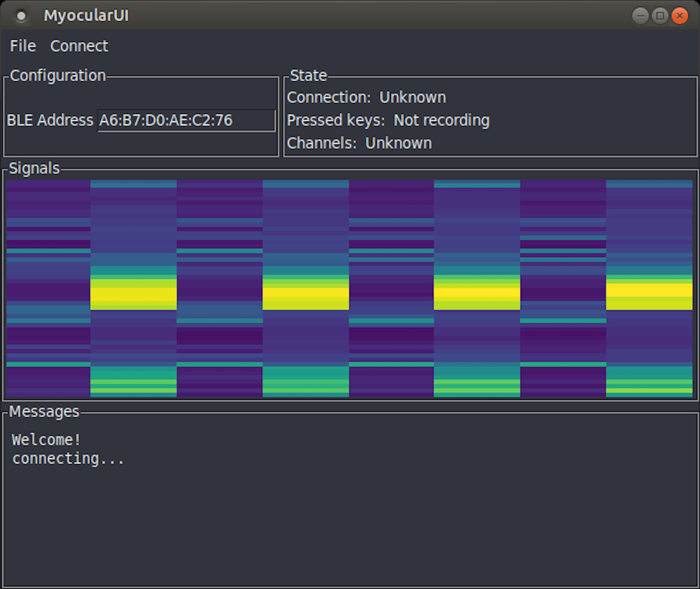Click the leftmost dark purple signal column
Image resolution: width=700 pixels, height=589 pixels.
pos(48,289)
